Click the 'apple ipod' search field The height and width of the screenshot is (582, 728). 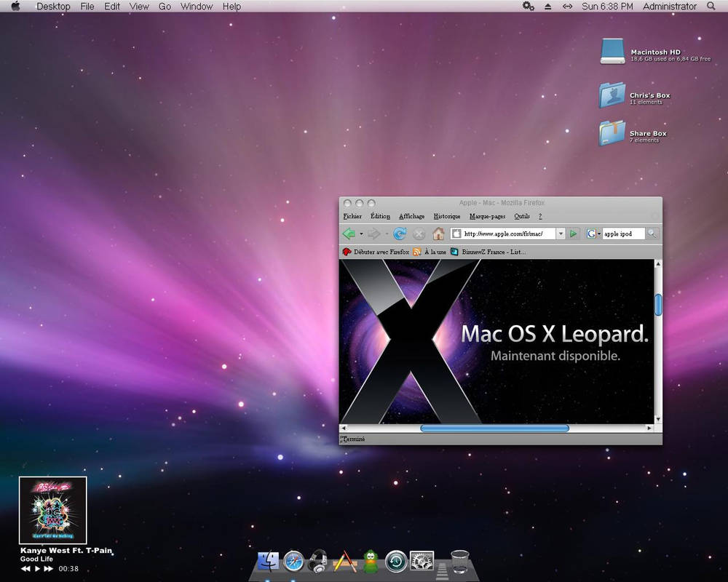(x=624, y=234)
